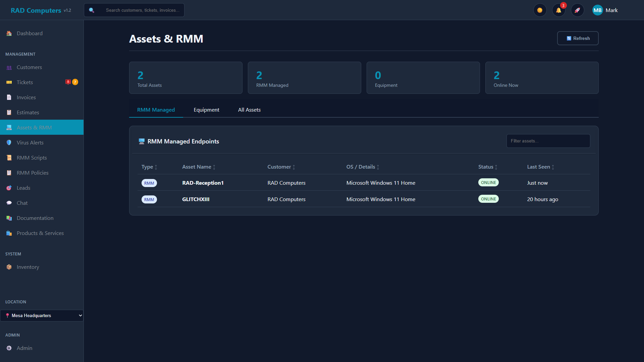Switch to the Equipment tab
This screenshot has height=362, width=644.
tap(206, 110)
